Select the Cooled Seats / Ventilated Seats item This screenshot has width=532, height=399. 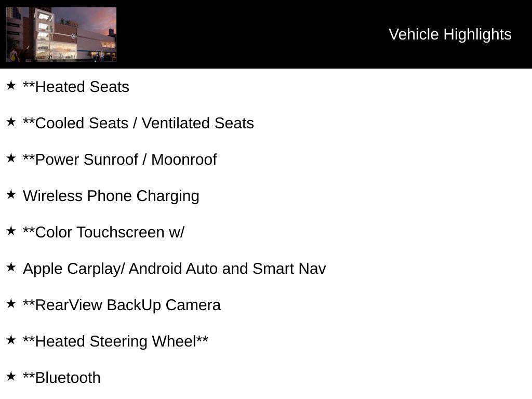(x=138, y=123)
